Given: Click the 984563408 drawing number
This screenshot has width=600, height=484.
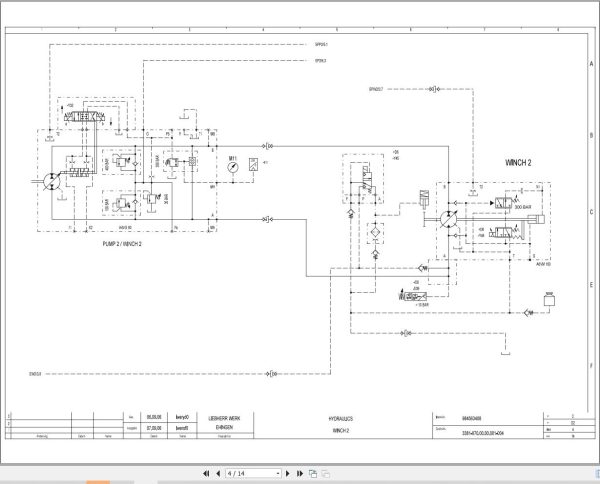Looking at the screenshot, I should (x=471, y=419).
